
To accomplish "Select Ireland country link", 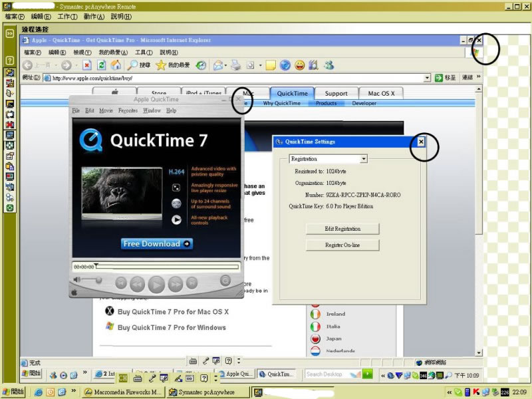I will point(336,314).
